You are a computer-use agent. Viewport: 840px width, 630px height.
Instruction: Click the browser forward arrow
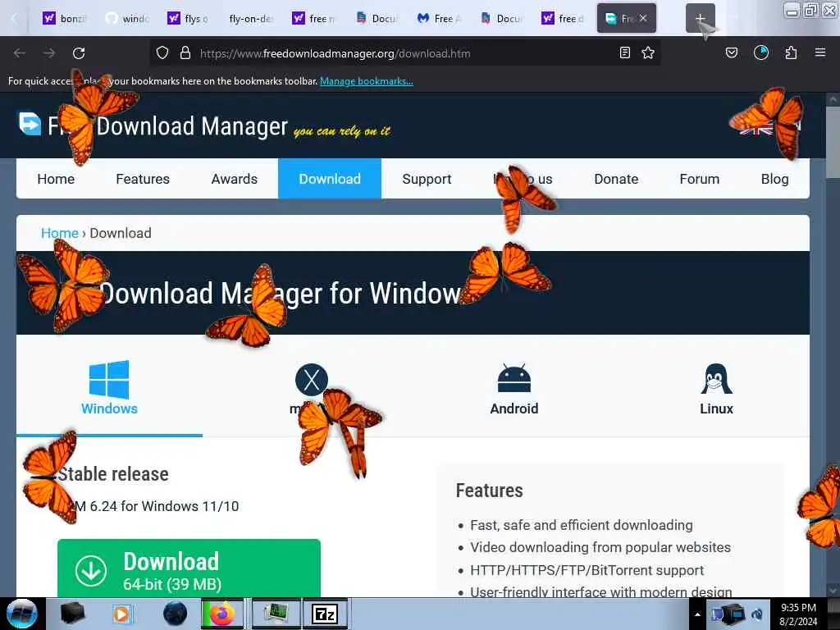click(x=49, y=53)
